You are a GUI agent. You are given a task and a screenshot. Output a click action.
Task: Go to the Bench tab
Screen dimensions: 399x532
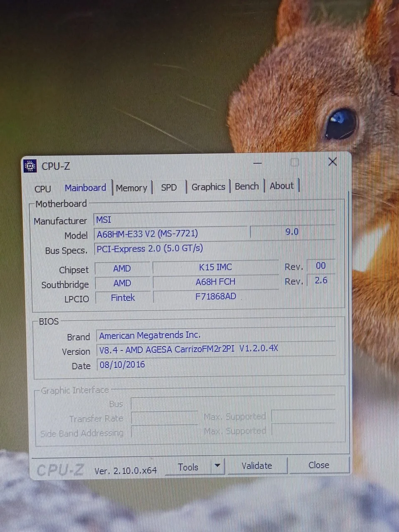(247, 186)
